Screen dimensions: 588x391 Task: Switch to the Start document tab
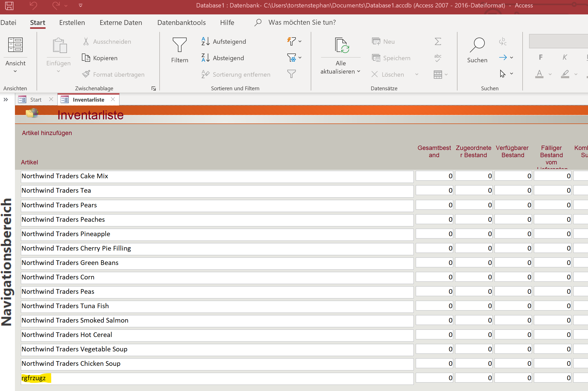click(x=36, y=100)
